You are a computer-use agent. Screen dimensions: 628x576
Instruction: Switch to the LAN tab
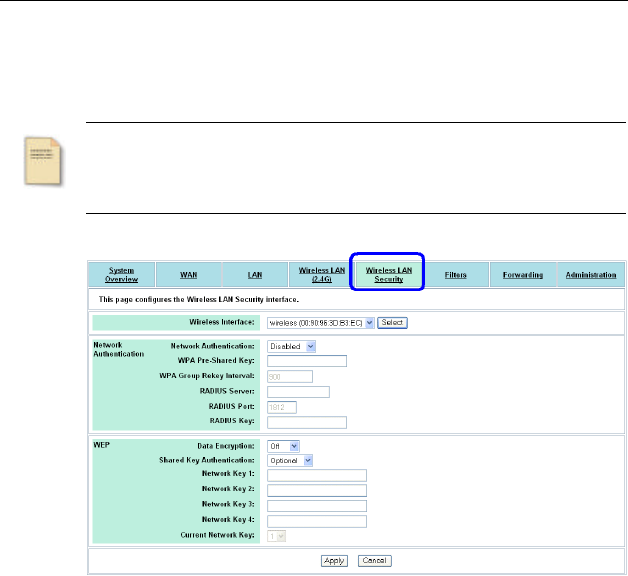click(x=255, y=274)
